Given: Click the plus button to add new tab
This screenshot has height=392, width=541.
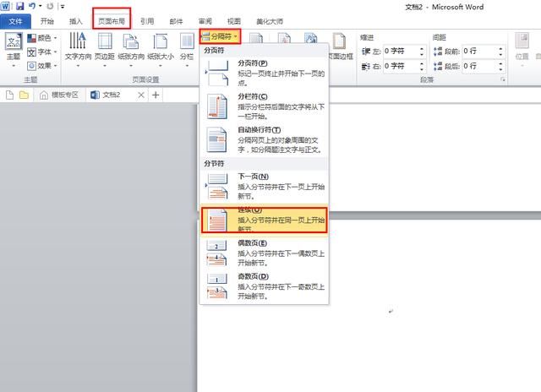Looking at the screenshot, I should point(156,95).
